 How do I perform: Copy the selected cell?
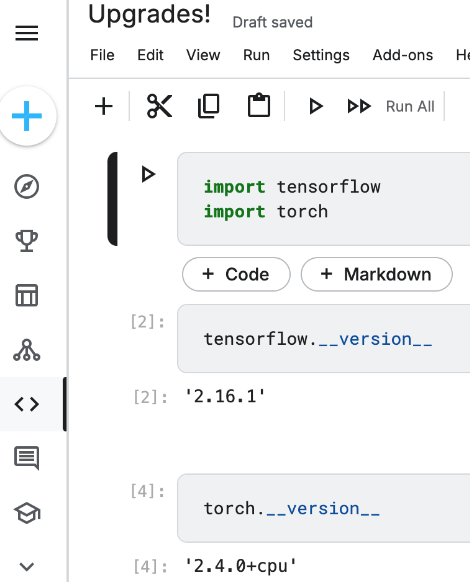[x=209, y=107]
